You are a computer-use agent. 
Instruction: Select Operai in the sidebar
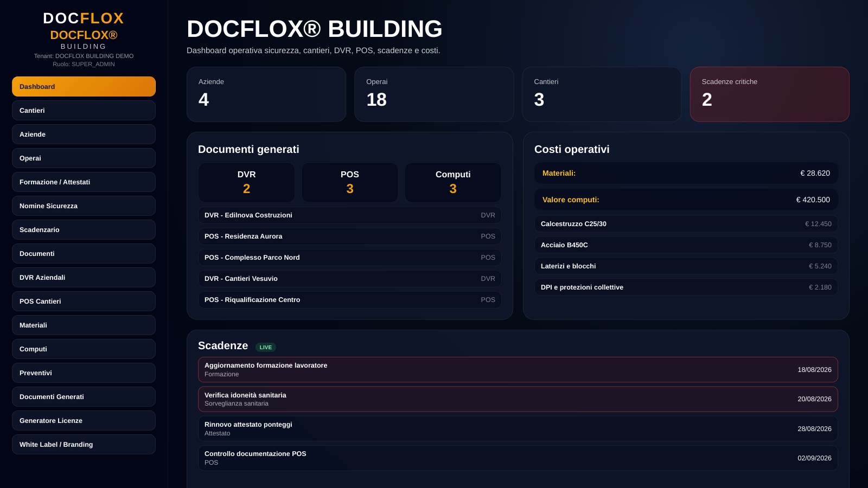(84, 158)
